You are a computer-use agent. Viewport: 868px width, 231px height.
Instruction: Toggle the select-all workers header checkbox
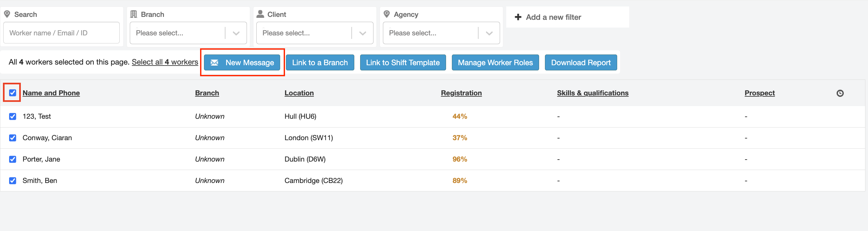(12, 93)
